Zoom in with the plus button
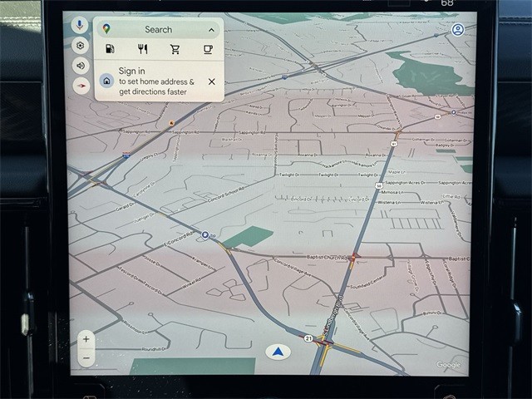532x399 pixels. tap(86, 340)
